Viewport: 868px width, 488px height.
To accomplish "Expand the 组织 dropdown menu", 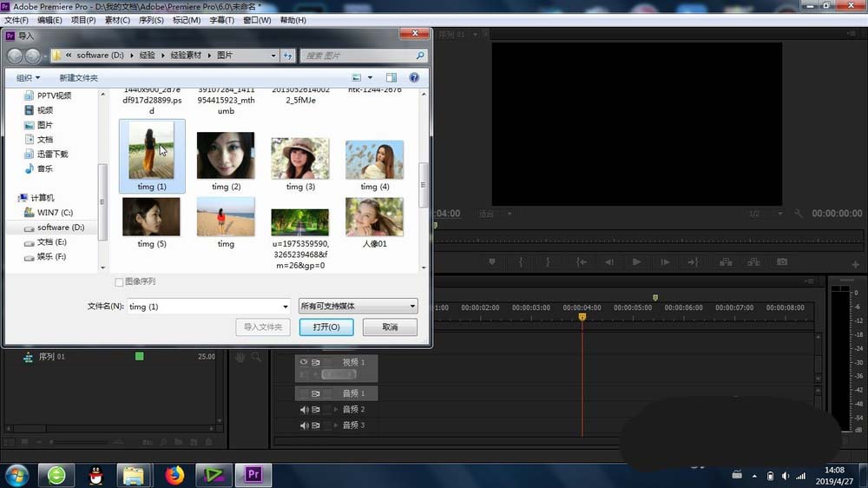I will (x=30, y=78).
